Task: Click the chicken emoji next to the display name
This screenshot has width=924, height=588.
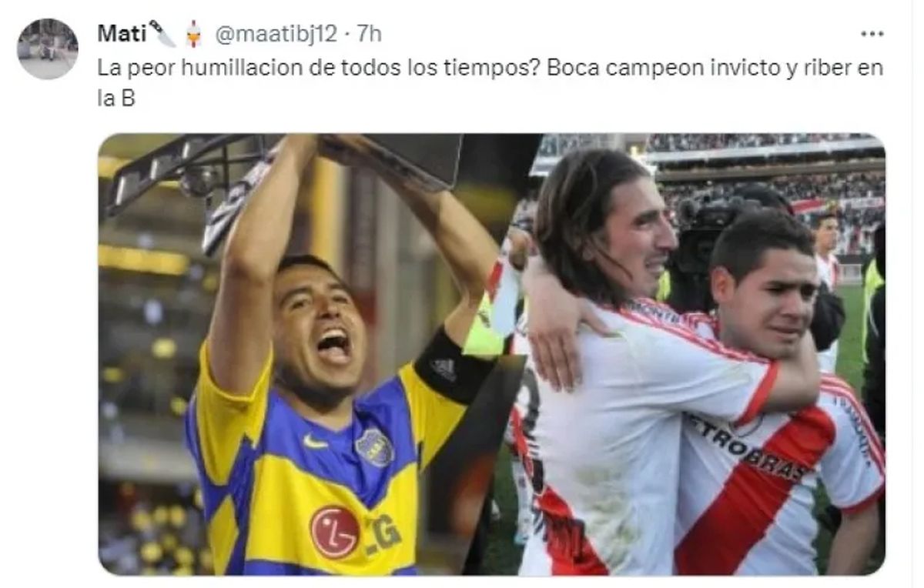Action: click(193, 35)
